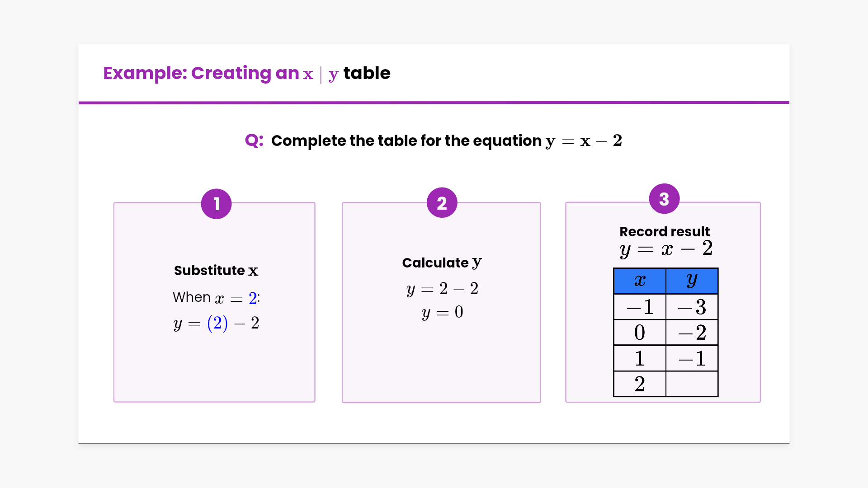Viewport: 868px width, 488px height.
Task: Click the x cell showing 0
Action: coord(640,333)
